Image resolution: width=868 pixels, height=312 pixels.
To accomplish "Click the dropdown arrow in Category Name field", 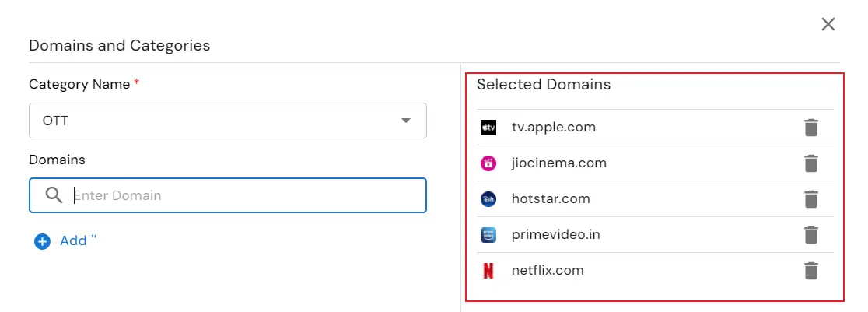I will 406,121.
